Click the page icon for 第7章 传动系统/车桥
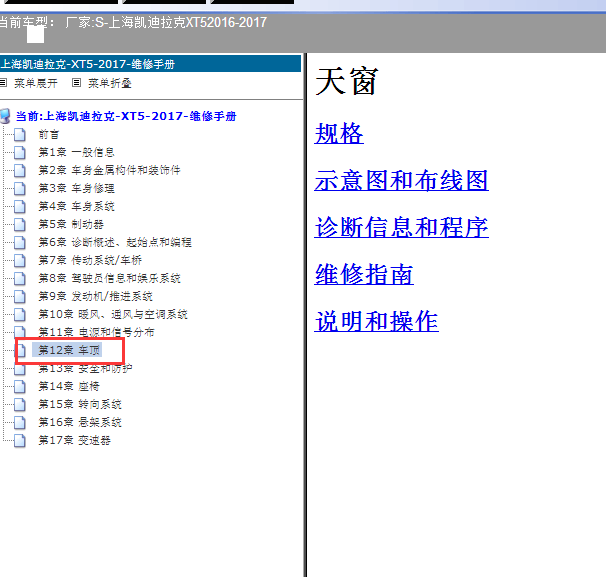Image resolution: width=606 pixels, height=577 pixels. click(20, 260)
